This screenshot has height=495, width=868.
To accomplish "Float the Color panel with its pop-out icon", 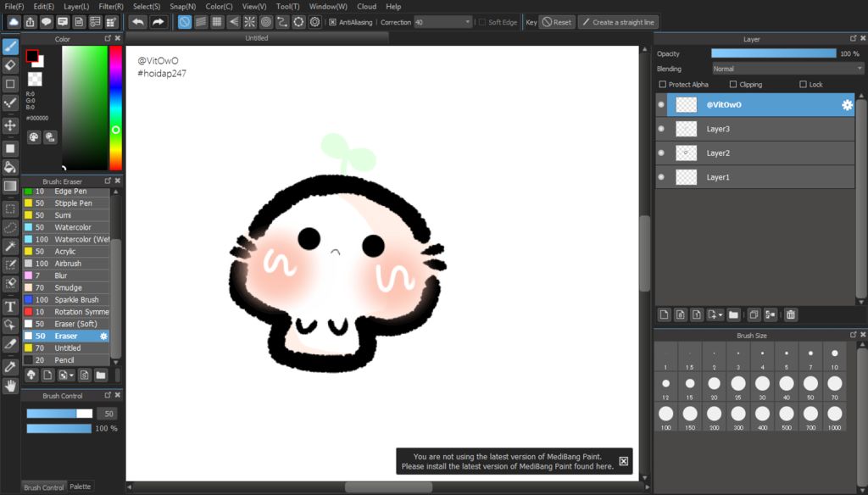I will click(x=108, y=38).
